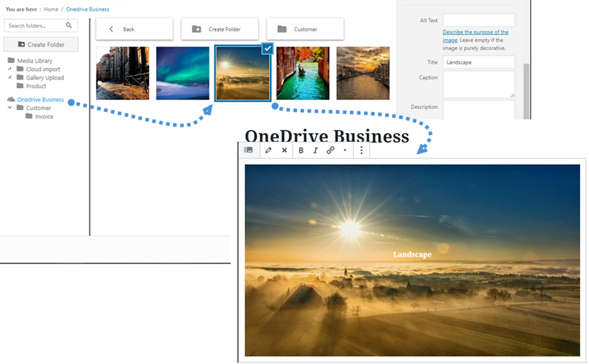Click the attachment details panel scrollbar
This screenshot has height=364, width=589.
526,90
